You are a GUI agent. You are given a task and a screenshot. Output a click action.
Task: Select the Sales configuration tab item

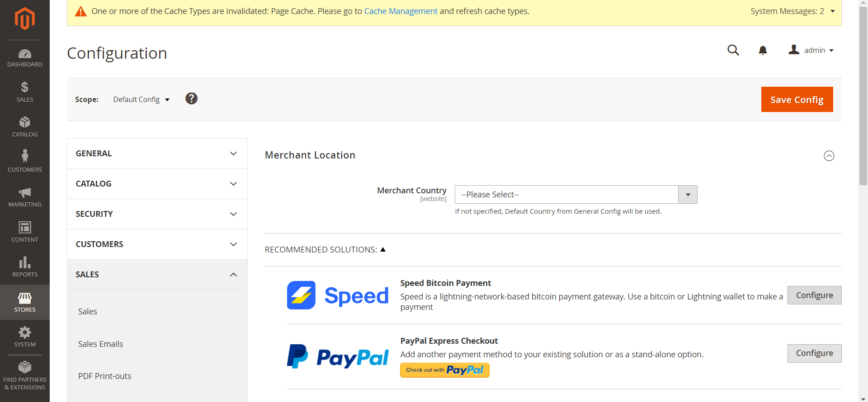click(88, 312)
